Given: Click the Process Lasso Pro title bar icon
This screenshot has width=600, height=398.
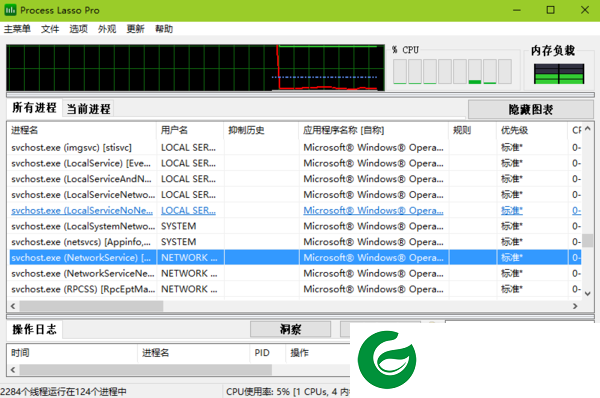Looking at the screenshot, I should click(x=10, y=10).
